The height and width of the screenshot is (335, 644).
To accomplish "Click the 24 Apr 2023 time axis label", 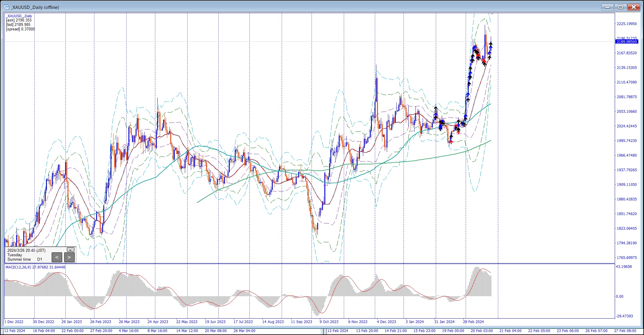I will (x=158, y=322).
